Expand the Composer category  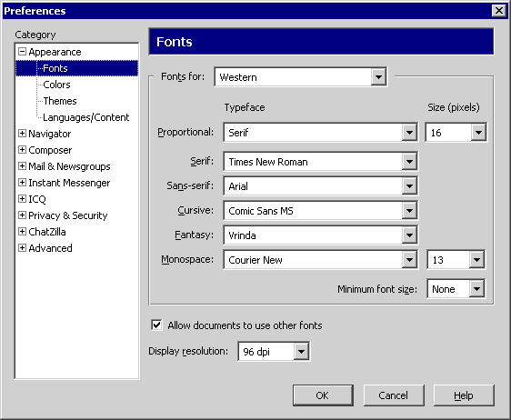pos(22,150)
